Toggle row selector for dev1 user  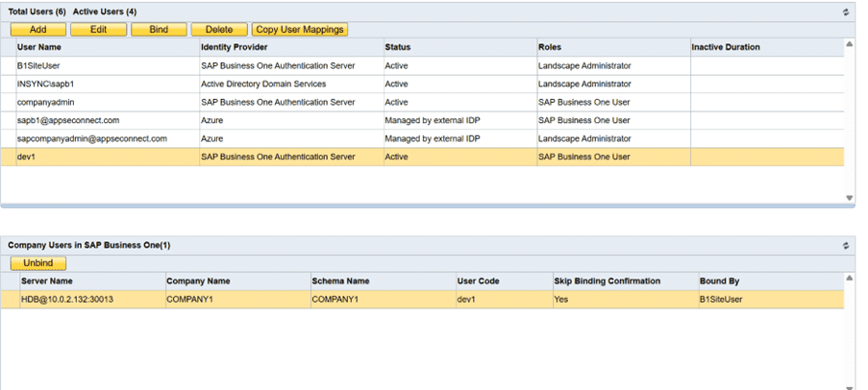point(9,157)
